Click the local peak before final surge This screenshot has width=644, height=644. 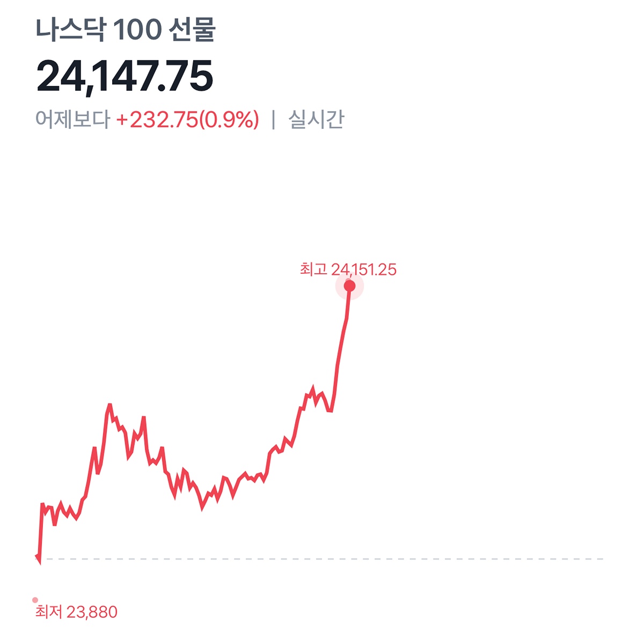313,388
